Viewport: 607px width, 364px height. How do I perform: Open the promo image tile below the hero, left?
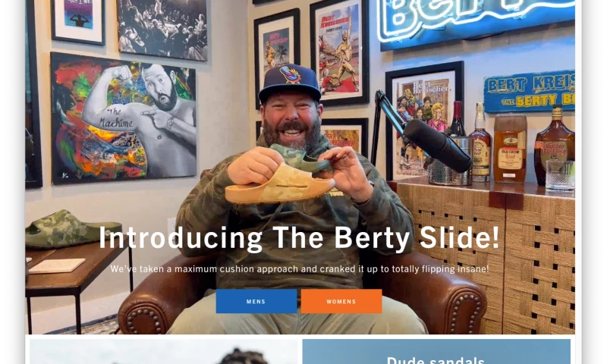164,352
